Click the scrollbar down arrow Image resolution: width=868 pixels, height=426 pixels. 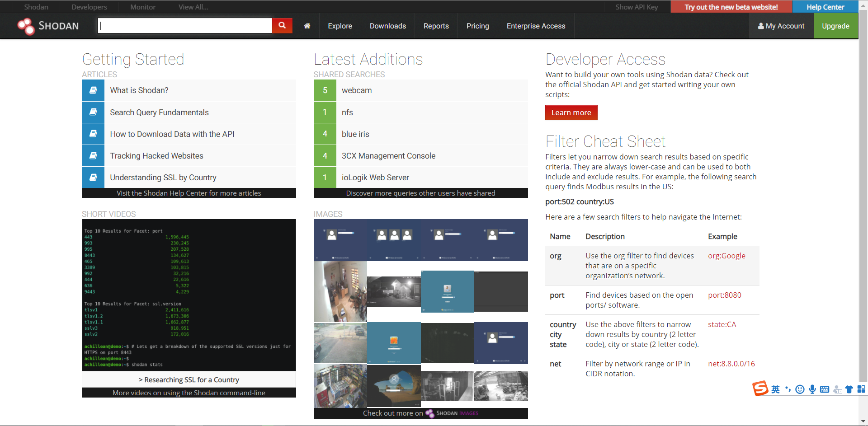pyautogui.click(x=863, y=421)
